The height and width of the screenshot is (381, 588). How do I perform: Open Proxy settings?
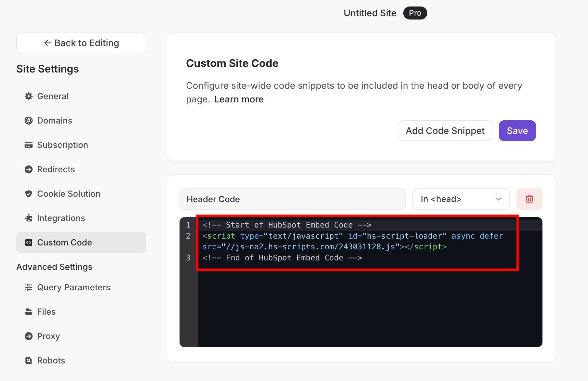tap(81, 336)
